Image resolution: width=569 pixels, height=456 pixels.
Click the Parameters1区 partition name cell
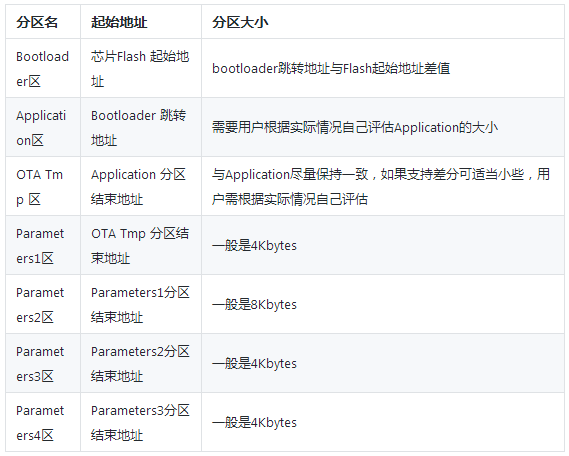[x=43, y=245]
